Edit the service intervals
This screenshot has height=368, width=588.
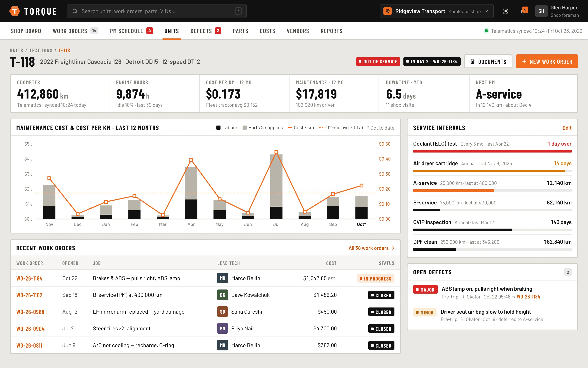567,128
